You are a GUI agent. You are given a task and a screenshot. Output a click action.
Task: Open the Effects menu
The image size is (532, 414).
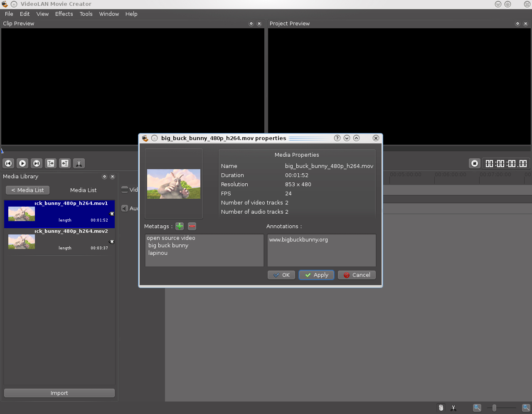[x=64, y=14]
